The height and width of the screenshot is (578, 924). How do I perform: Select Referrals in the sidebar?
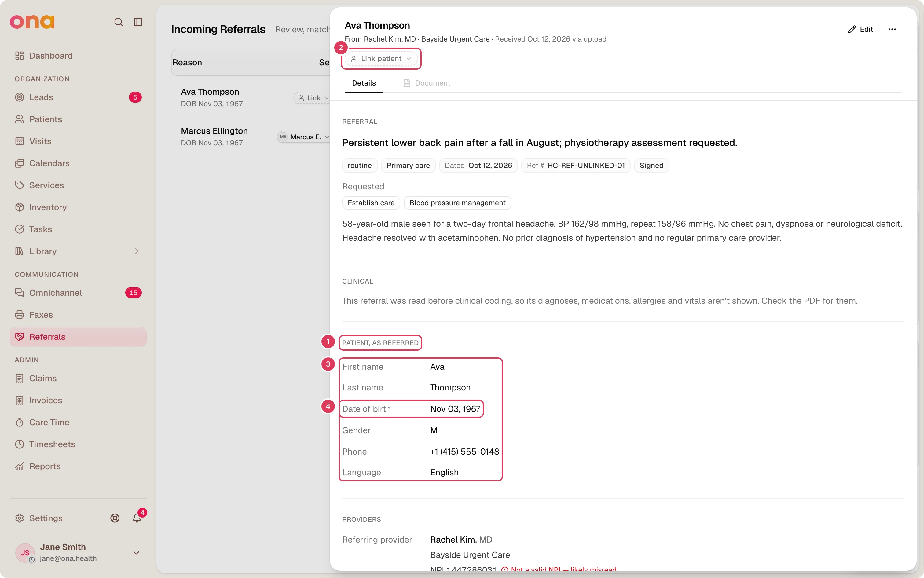(78, 337)
